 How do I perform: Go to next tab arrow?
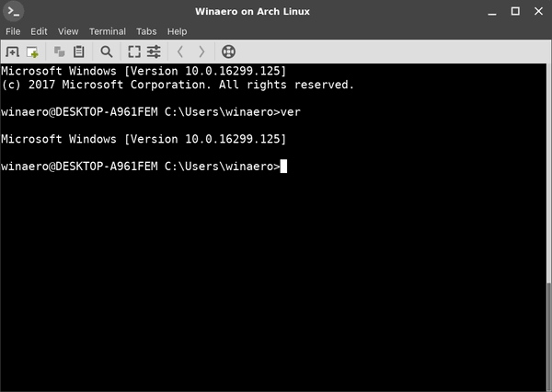(201, 52)
